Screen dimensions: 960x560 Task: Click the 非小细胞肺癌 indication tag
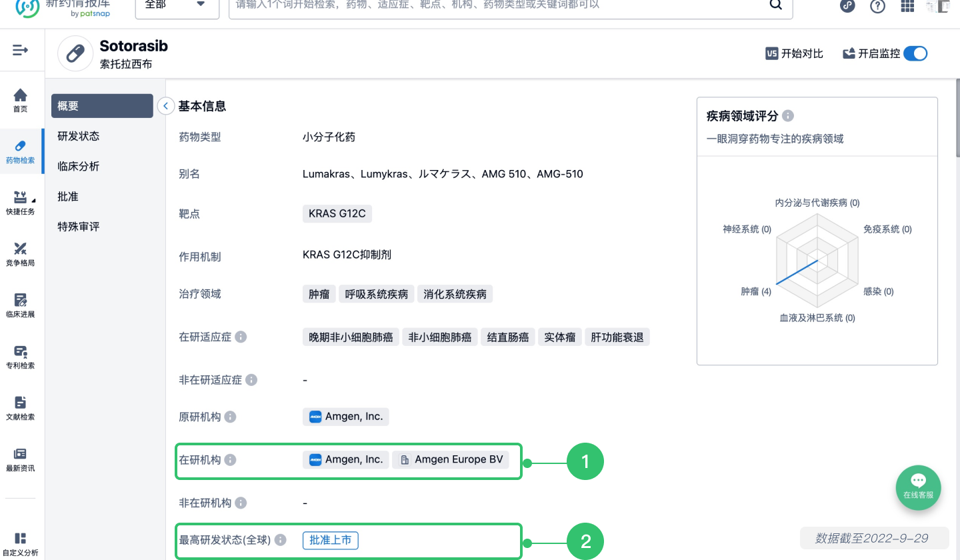[x=440, y=337]
